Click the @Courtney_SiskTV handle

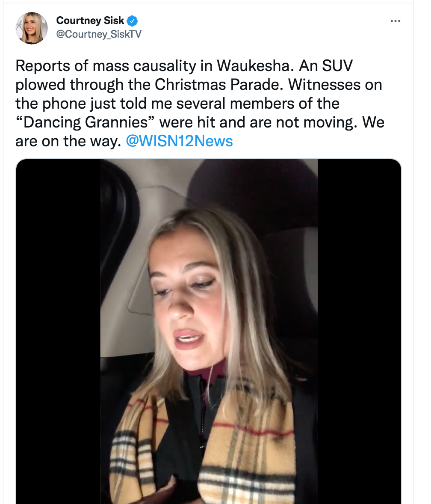[99, 34]
